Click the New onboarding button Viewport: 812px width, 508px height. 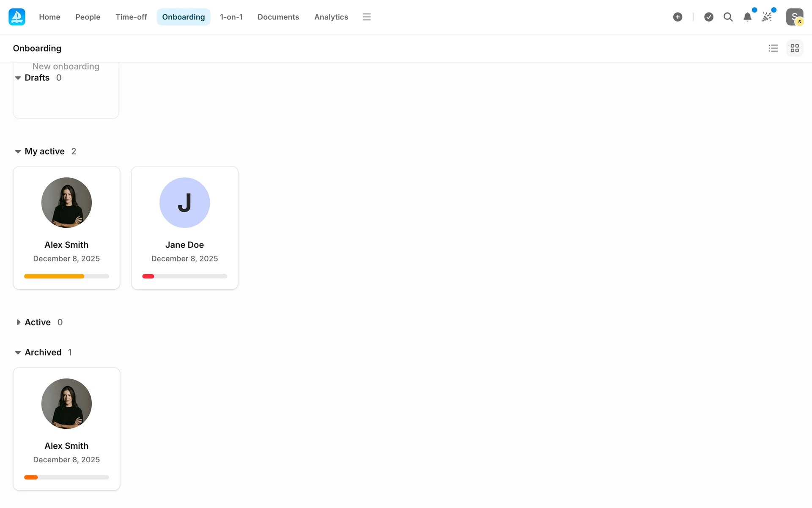point(66,66)
